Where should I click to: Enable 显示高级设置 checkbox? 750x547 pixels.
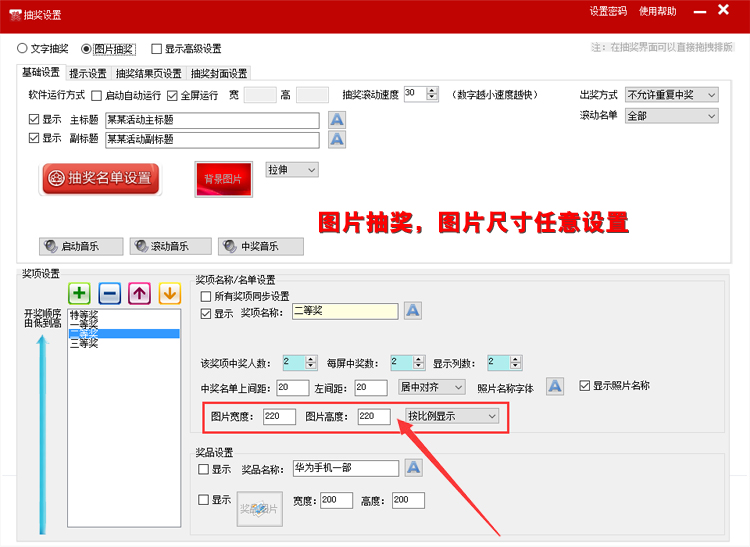(157, 48)
